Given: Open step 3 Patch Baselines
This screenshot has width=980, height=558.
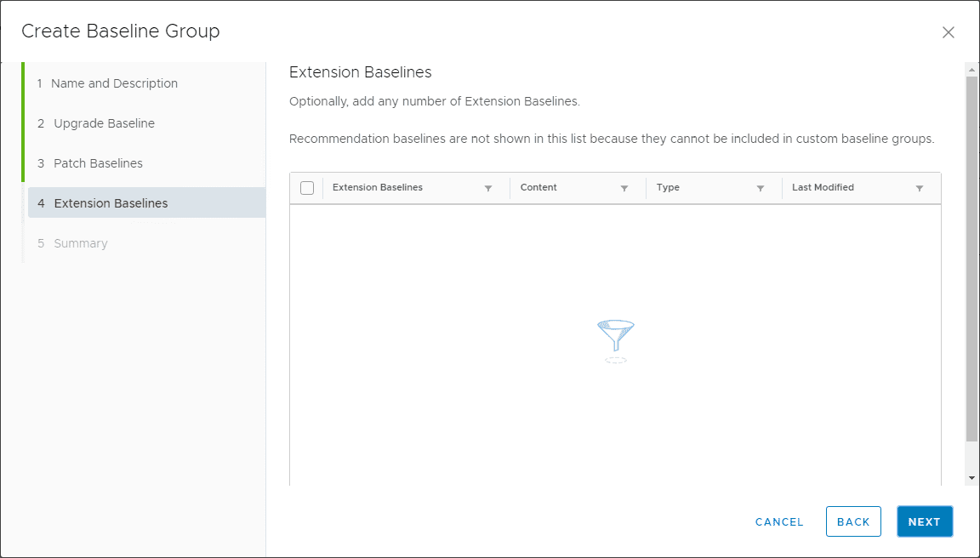Looking at the screenshot, I should coord(98,163).
